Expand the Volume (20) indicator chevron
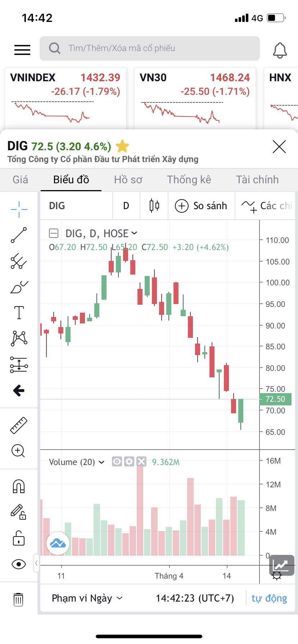 click(x=101, y=462)
